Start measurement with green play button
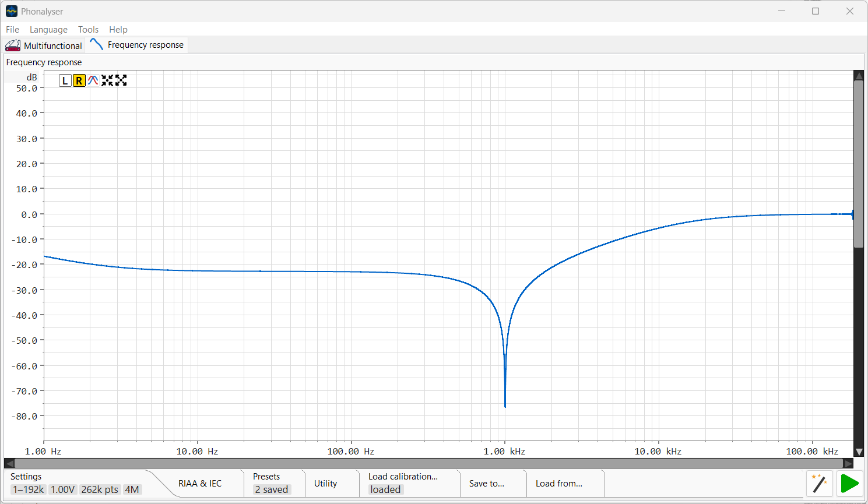The image size is (868, 504). pyautogui.click(x=850, y=484)
